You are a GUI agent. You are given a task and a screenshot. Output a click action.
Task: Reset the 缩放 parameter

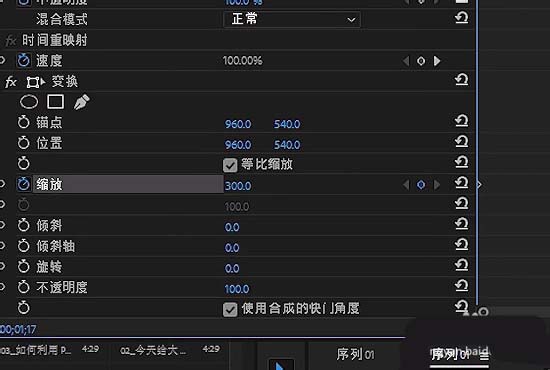(461, 182)
